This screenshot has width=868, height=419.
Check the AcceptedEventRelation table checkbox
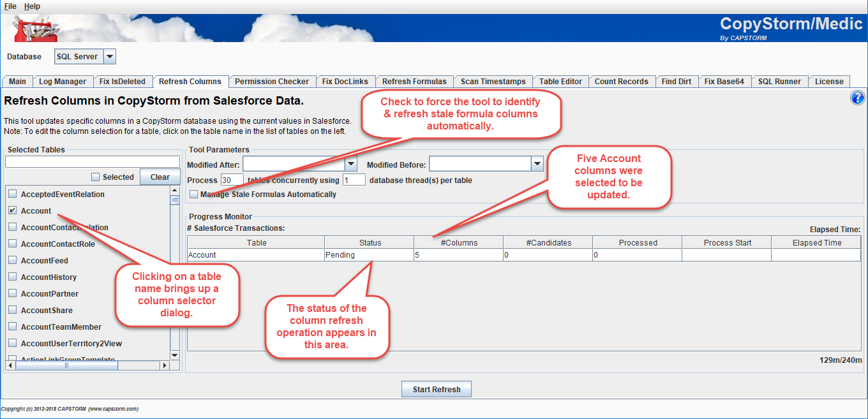click(13, 195)
